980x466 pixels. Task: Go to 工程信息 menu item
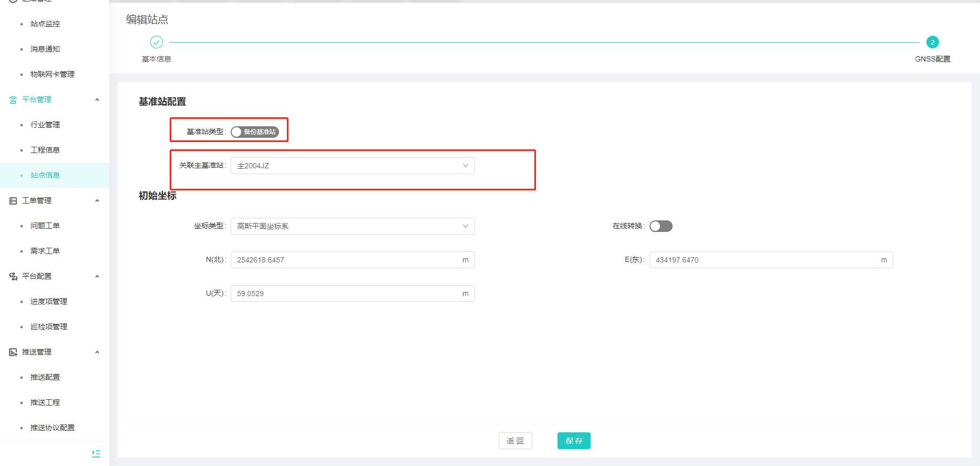coord(45,150)
